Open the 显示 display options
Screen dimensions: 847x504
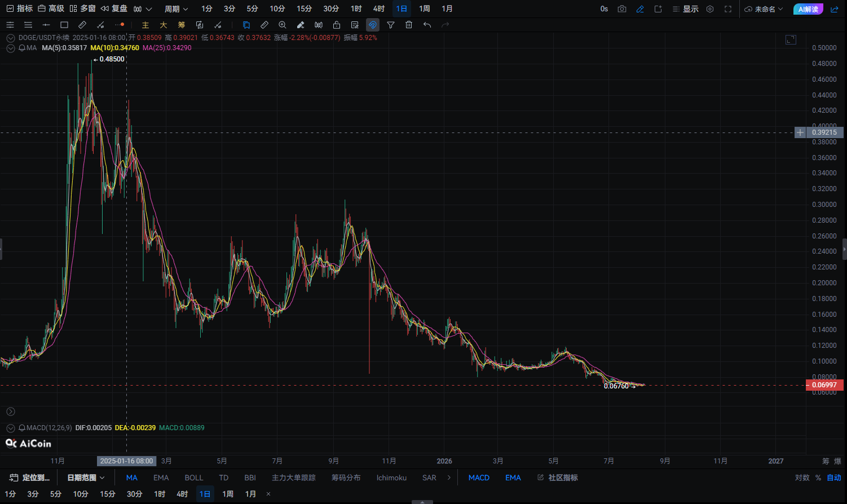click(x=685, y=9)
